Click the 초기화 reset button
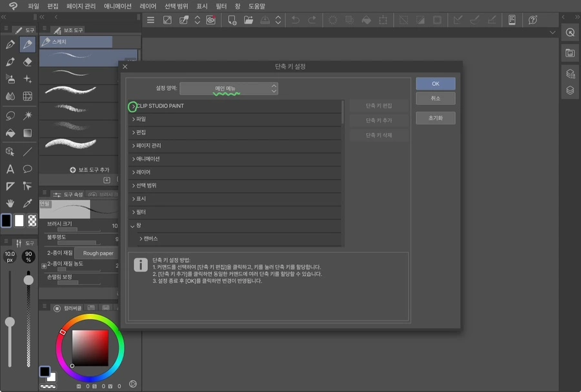The height and width of the screenshot is (392, 581). (435, 118)
